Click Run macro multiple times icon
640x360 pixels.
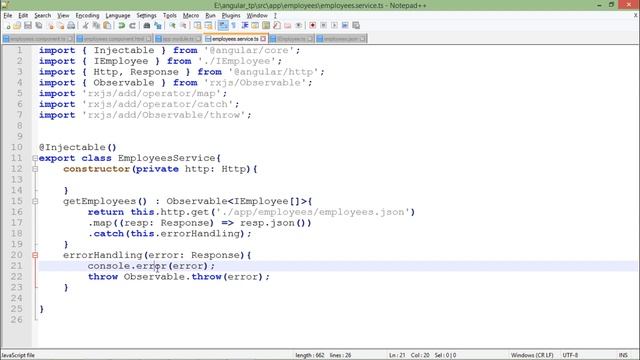[345, 25]
